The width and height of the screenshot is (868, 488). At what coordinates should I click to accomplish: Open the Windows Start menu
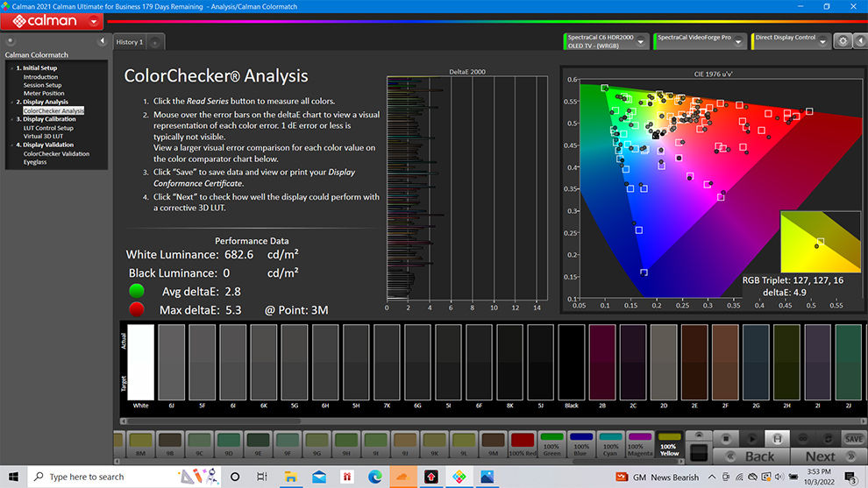pos(13,477)
